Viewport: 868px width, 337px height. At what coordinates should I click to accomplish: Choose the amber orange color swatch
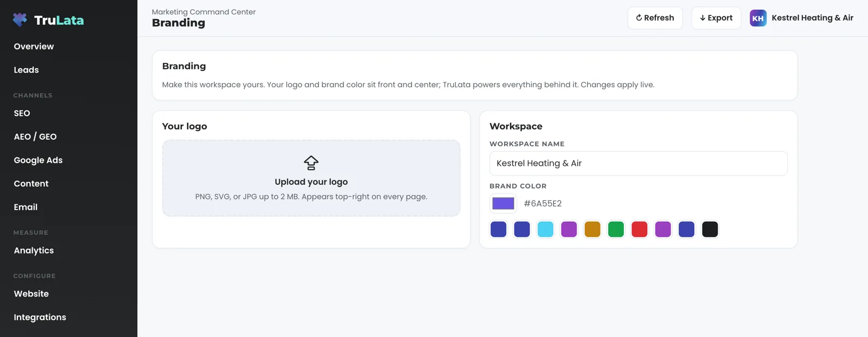point(592,229)
